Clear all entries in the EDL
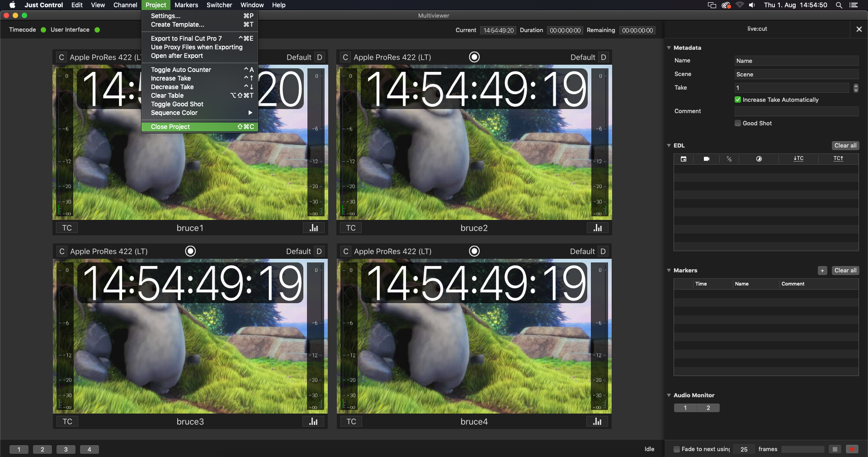 845,146
